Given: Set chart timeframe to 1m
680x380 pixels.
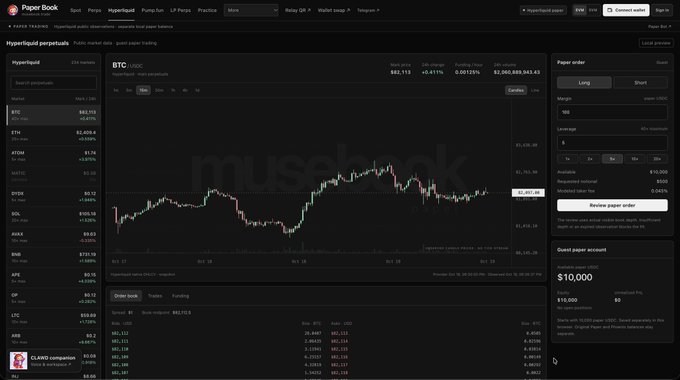Looking at the screenshot, I should pos(116,90).
